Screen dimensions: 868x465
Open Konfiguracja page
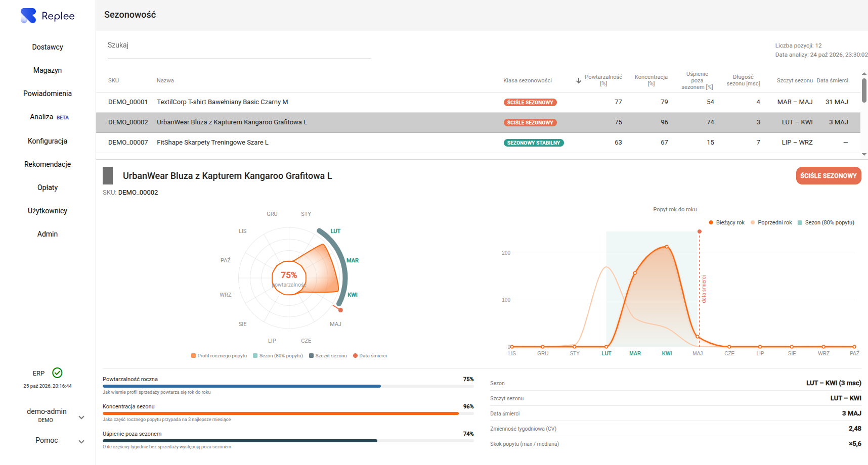coord(48,141)
